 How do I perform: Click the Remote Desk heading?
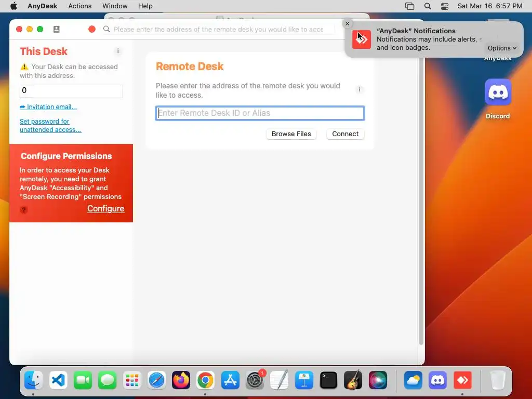(x=190, y=66)
